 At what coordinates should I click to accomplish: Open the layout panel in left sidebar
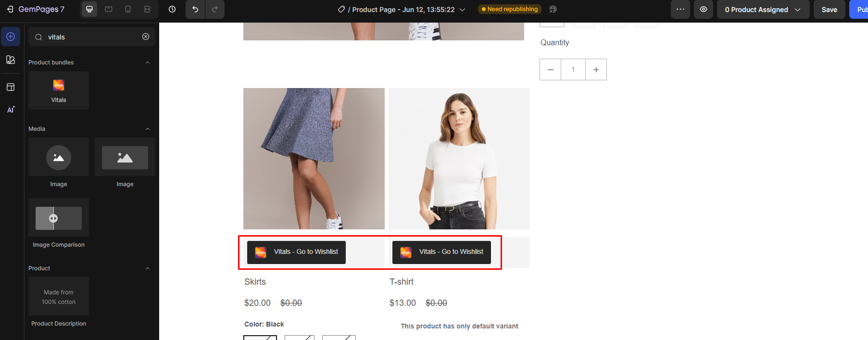pyautogui.click(x=11, y=87)
